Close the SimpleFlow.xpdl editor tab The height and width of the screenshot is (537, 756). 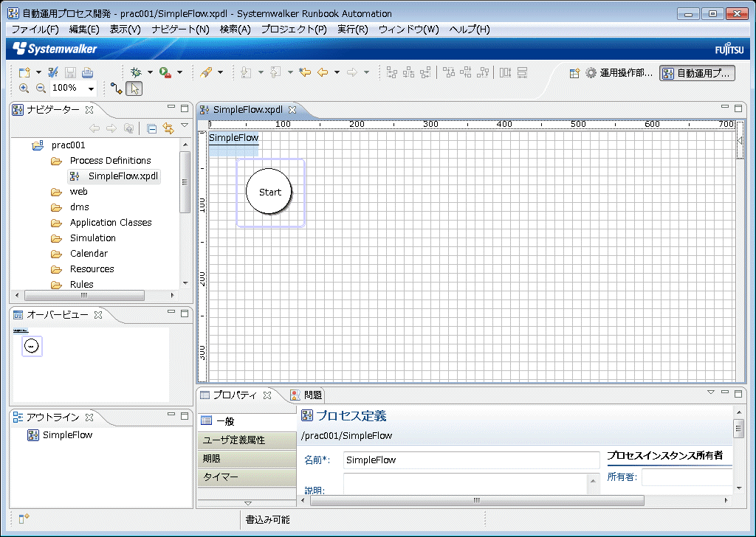coord(292,110)
